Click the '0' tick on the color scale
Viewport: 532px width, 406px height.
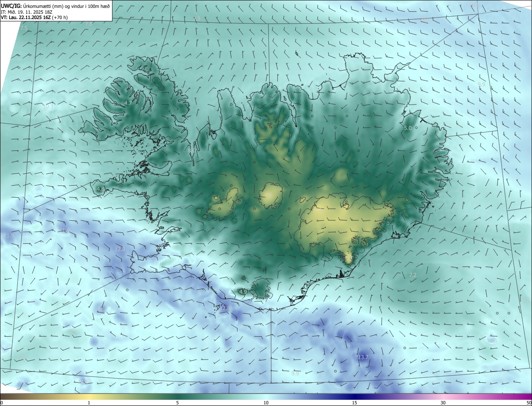2,403
